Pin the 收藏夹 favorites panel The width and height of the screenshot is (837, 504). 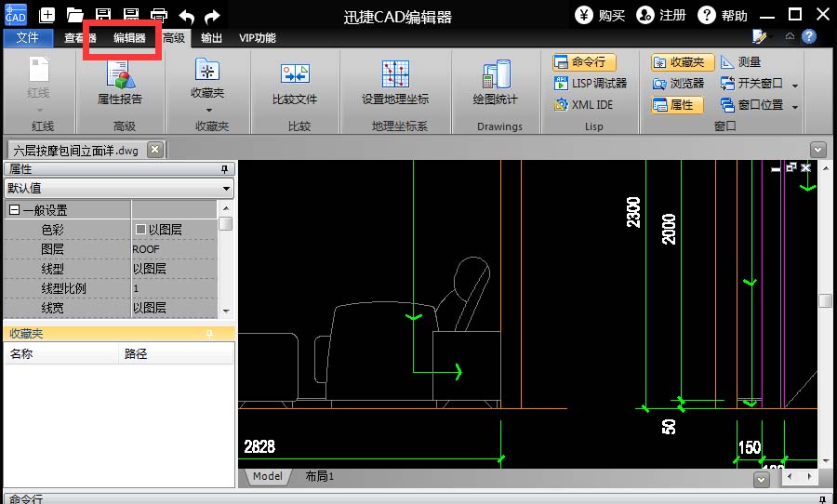tap(210, 334)
